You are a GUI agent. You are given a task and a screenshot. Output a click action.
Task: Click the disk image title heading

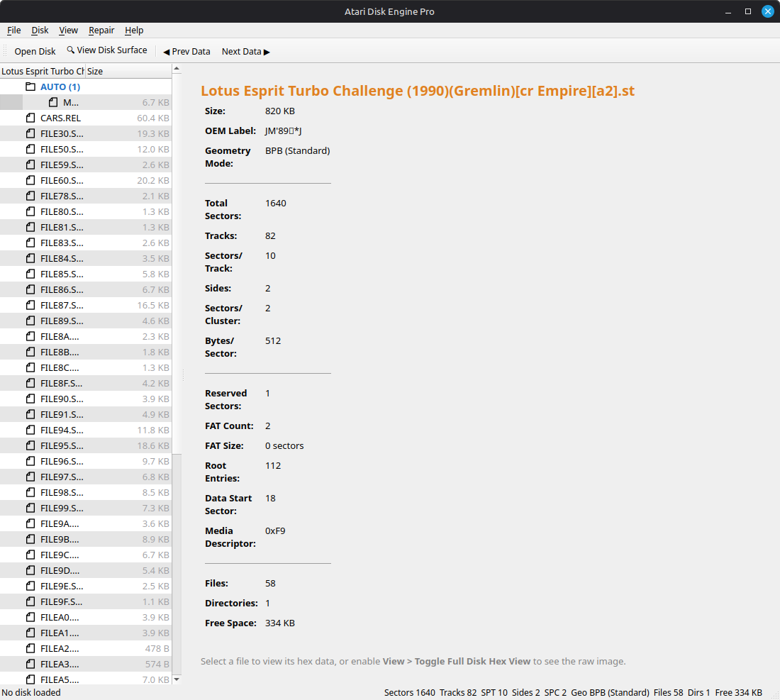pos(418,91)
